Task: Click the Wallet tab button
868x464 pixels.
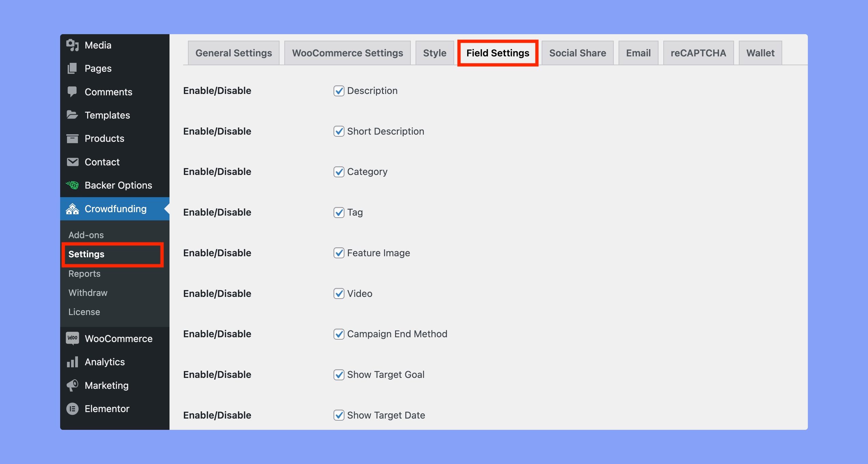Action: (761, 53)
